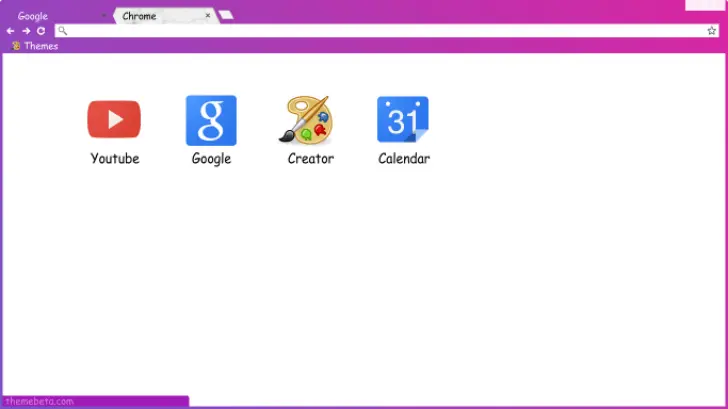Click the Themes bookmark favicon
Screen dimensions: 728x409
(x=16, y=46)
